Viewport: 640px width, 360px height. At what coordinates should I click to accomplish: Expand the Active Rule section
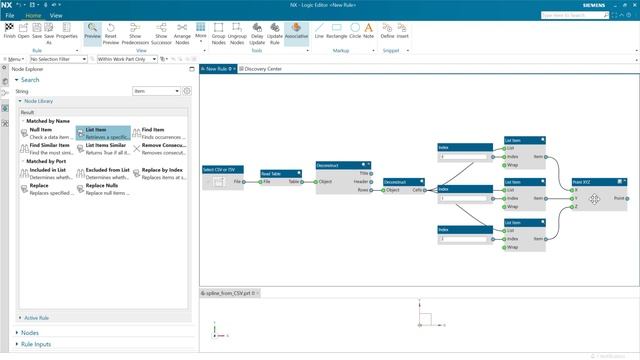click(x=20, y=318)
